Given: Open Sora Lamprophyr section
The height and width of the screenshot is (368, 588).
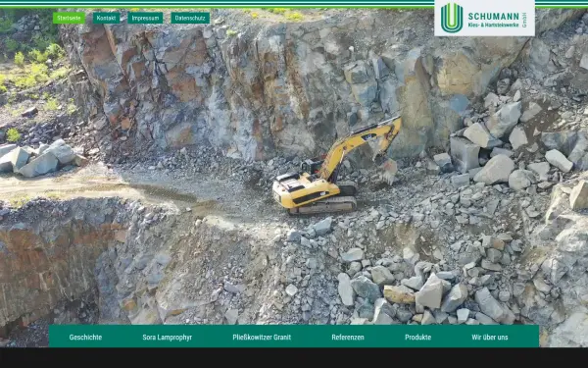Looking at the screenshot, I should click(168, 338).
